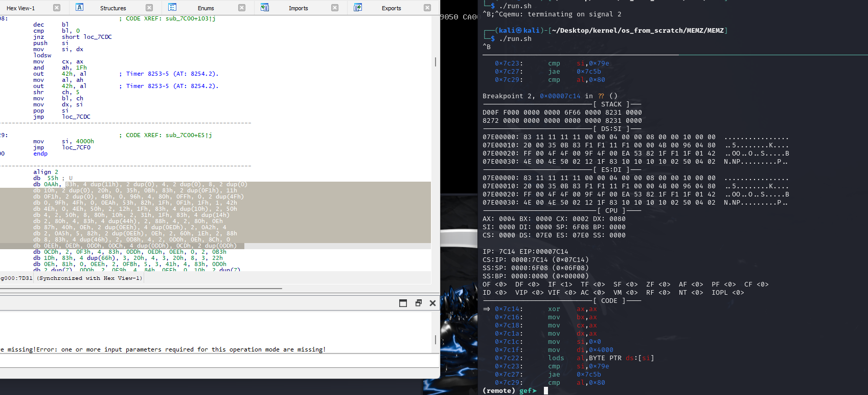Click the Exports tab icon
868x395 pixels.
[x=358, y=7]
